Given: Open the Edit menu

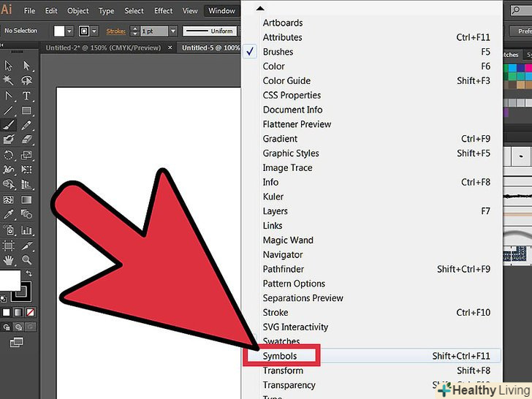Looking at the screenshot, I should (x=51, y=11).
